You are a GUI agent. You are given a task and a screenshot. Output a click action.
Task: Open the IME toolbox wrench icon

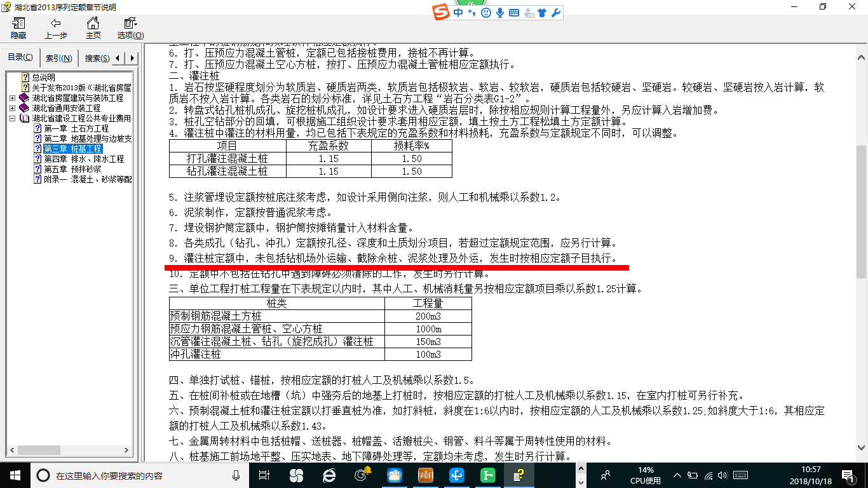point(556,13)
